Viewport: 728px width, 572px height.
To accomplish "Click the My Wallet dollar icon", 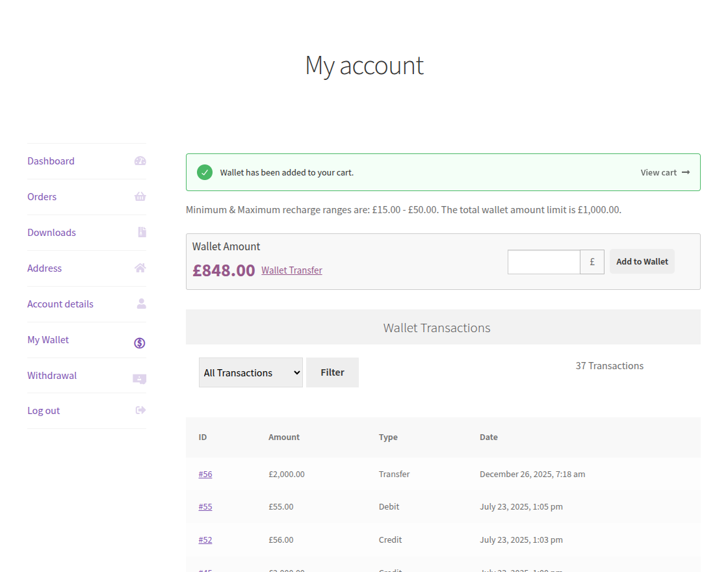I will pos(139,343).
